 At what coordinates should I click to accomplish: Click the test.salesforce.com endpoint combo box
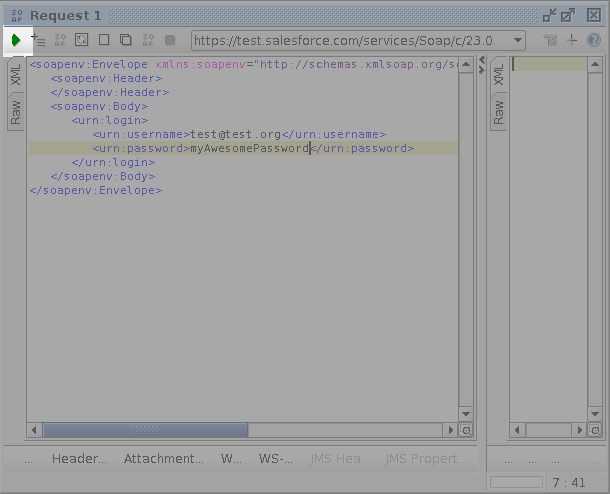(x=358, y=40)
